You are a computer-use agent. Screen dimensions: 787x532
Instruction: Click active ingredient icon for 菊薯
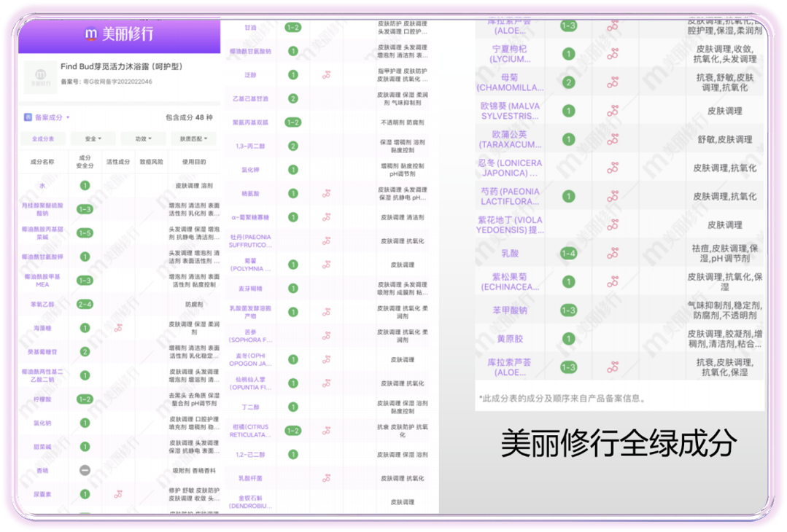pyautogui.click(x=326, y=265)
